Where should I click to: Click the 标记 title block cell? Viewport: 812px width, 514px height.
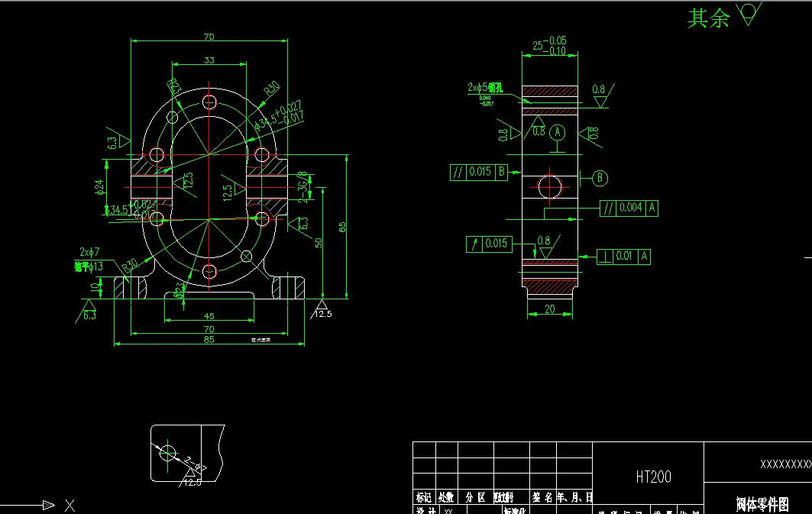tap(424, 497)
